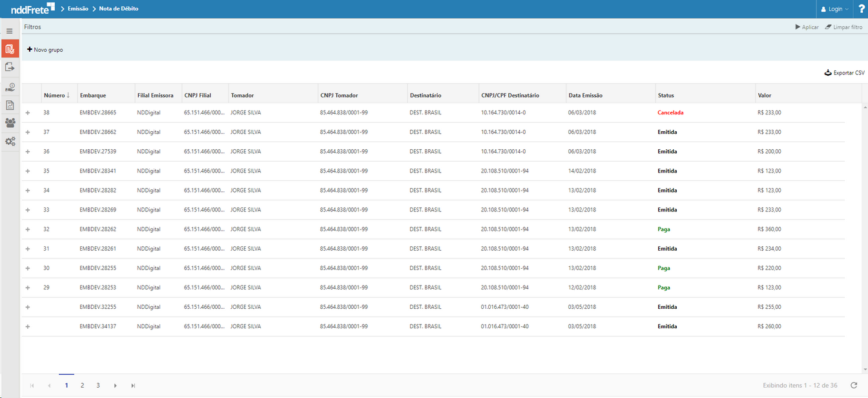
Task: Click the Emissão breadcrumb
Action: (77, 9)
